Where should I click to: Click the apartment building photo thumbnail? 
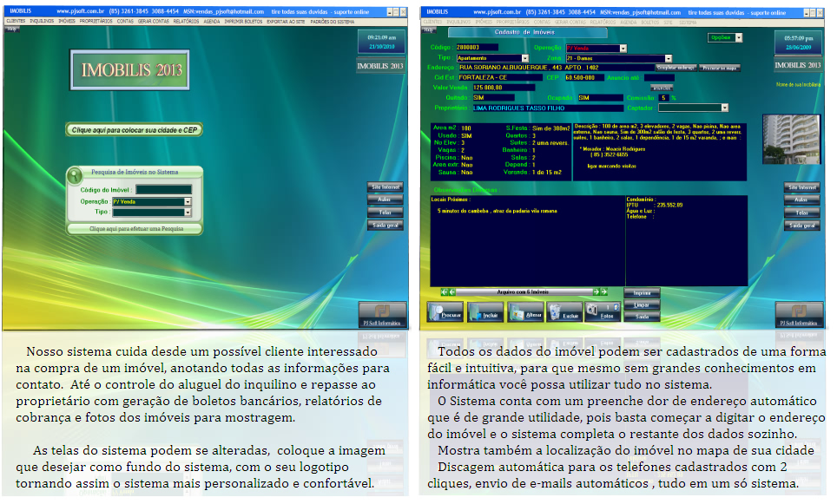[792, 139]
